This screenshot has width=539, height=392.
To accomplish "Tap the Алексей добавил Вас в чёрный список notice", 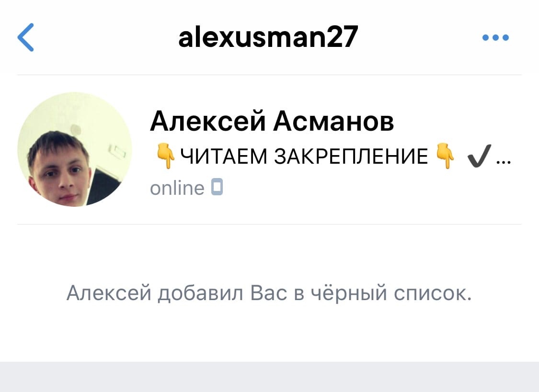I will coord(269,293).
